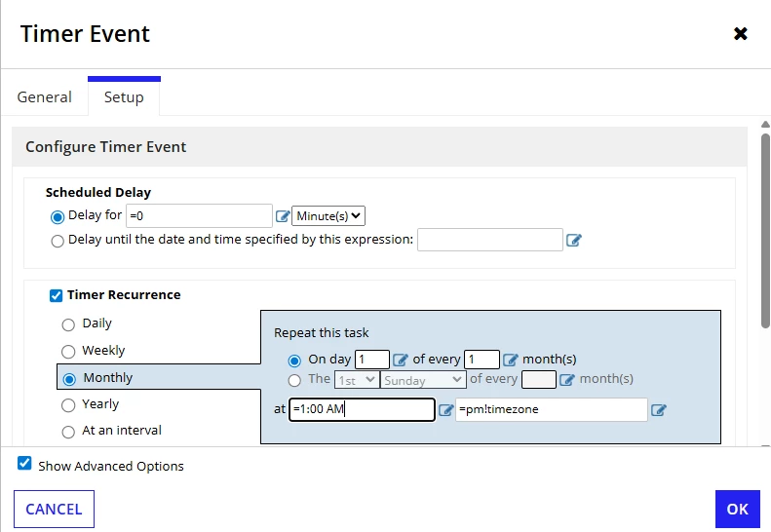Screen dimensions: 771x532
Task: Confirm with the OK button
Action: tap(738, 509)
